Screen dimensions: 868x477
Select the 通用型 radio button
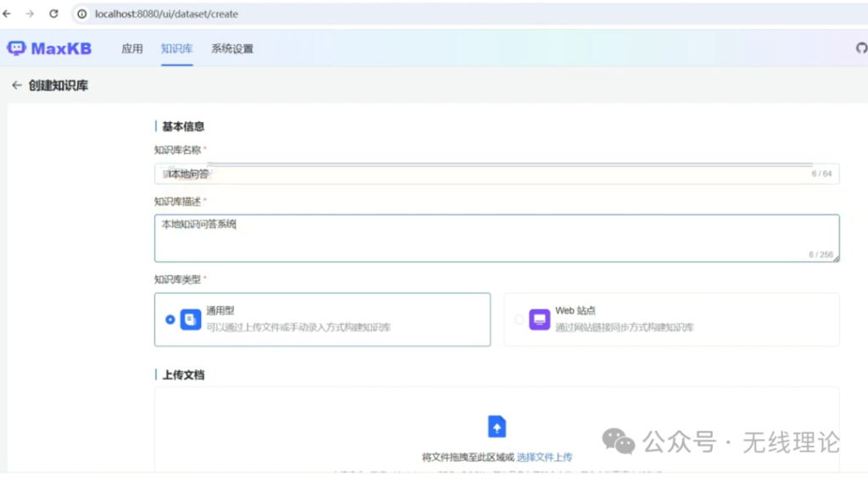(x=170, y=319)
